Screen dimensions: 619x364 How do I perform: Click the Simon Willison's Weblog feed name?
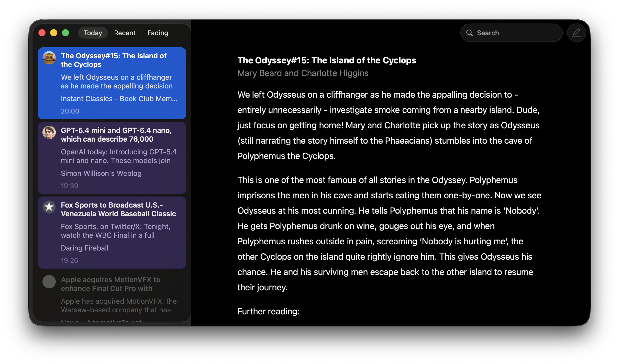(x=101, y=173)
